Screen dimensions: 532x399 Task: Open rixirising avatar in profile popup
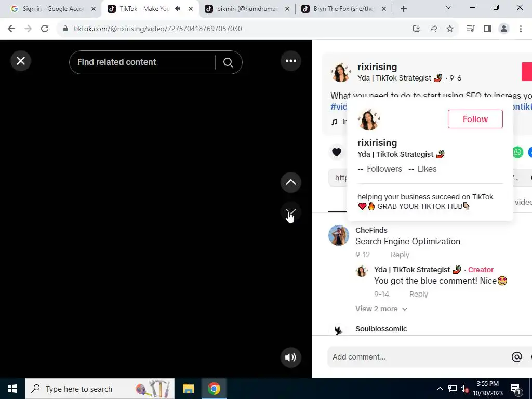click(x=369, y=119)
